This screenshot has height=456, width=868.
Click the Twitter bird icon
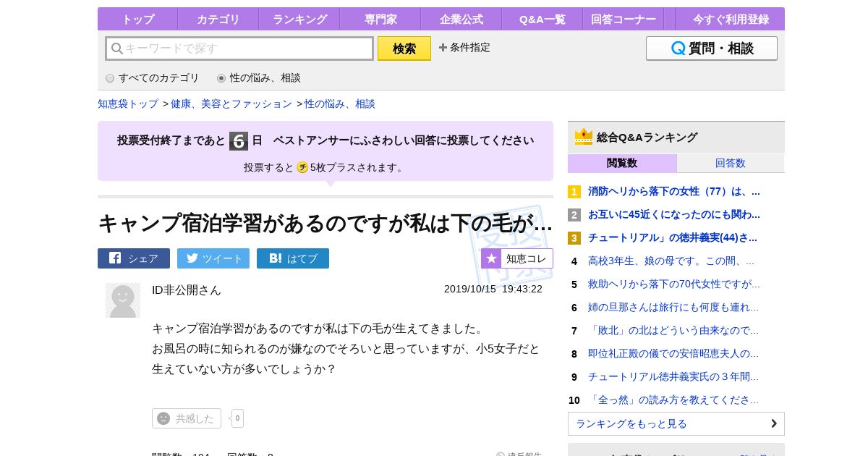192,258
